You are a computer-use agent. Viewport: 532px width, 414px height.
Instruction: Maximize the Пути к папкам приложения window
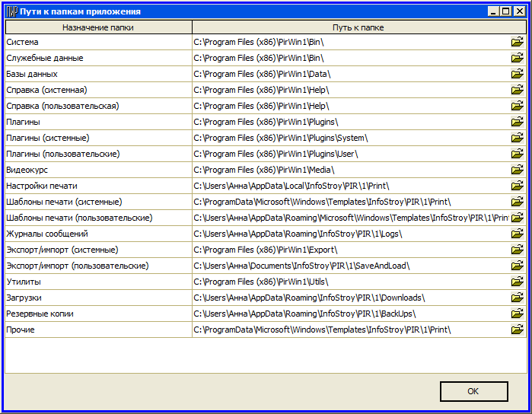point(505,11)
